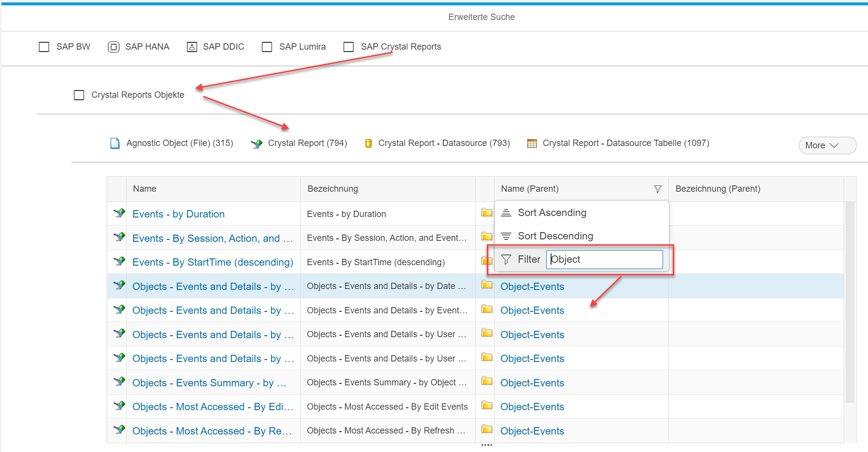Screen dimensions: 868x452
Task: Click the Crystal Report - Datasource cylinder icon
Action: (x=369, y=144)
